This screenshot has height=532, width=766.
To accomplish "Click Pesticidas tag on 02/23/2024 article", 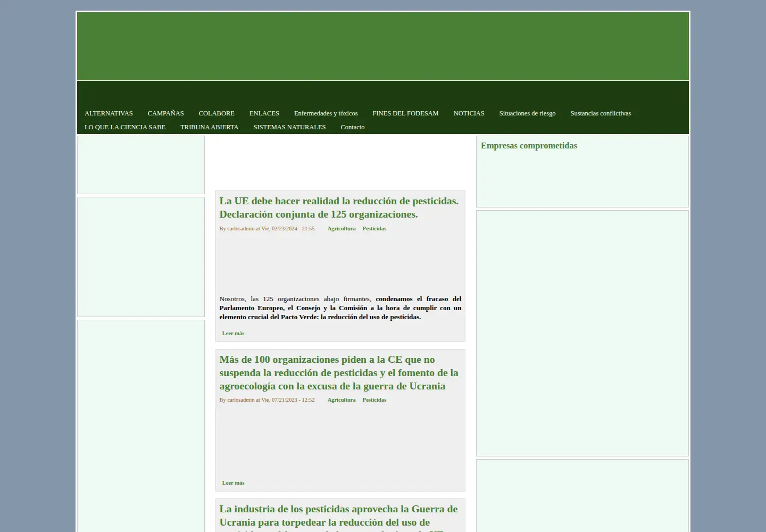I will point(374,229).
